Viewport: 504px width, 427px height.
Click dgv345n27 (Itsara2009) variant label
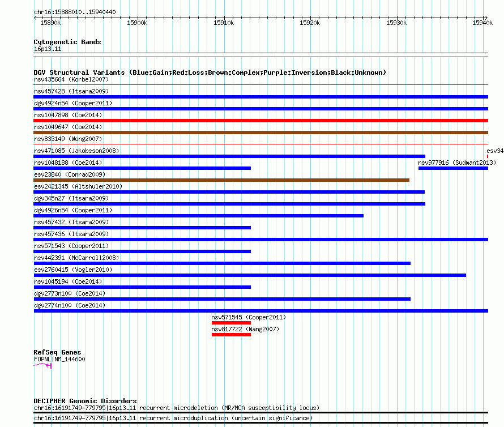coord(71,198)
